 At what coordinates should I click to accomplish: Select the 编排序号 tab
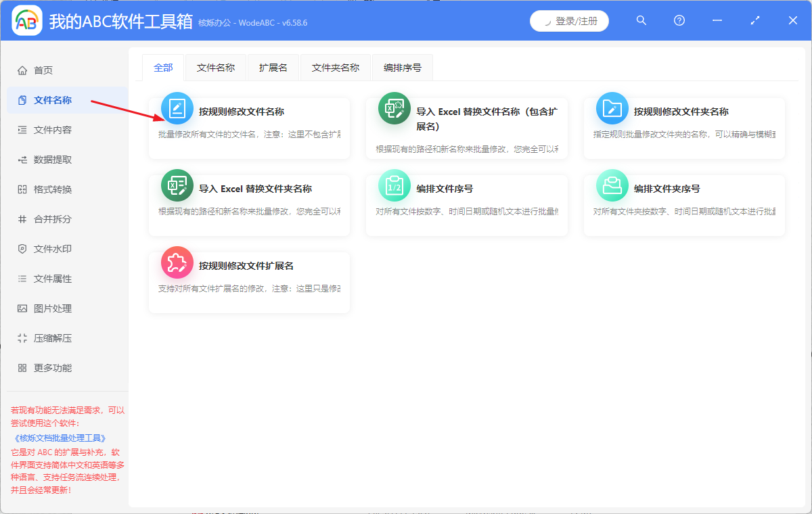(x=402, y=68)
